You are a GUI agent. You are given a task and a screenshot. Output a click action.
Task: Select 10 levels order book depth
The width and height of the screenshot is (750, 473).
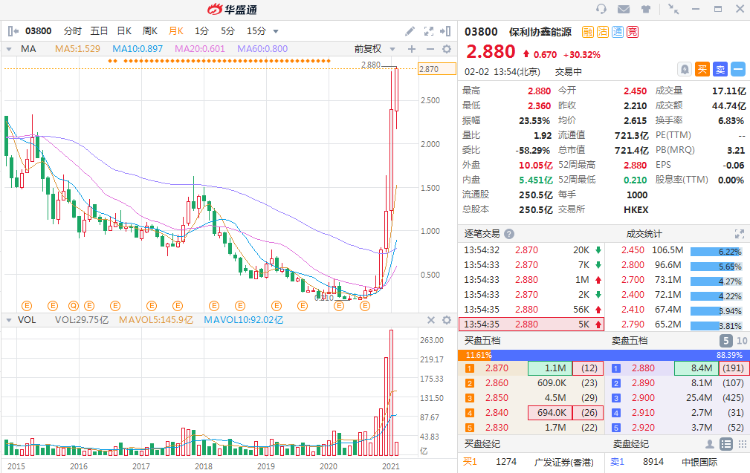pos(741,341)
